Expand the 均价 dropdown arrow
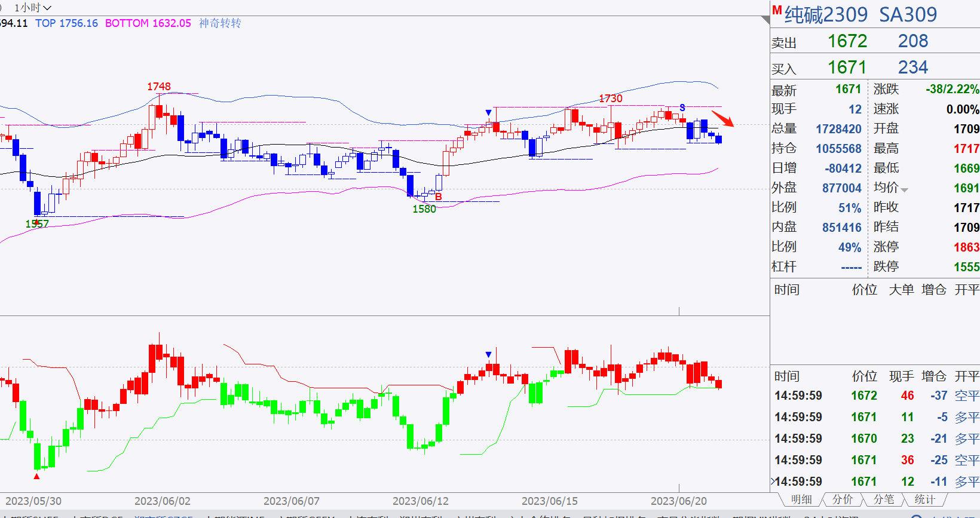Screen dimensions: 980x518 click(904, 190)
